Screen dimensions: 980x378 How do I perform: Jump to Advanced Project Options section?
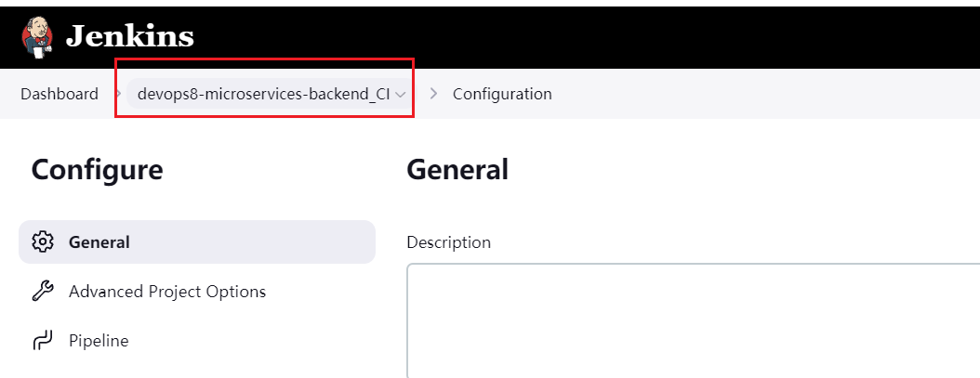coord(166,291)
